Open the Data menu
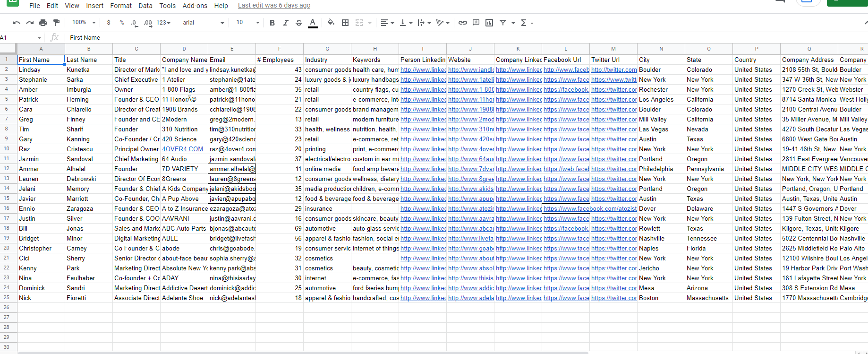The image size is (868, 354). pos(145,6)
